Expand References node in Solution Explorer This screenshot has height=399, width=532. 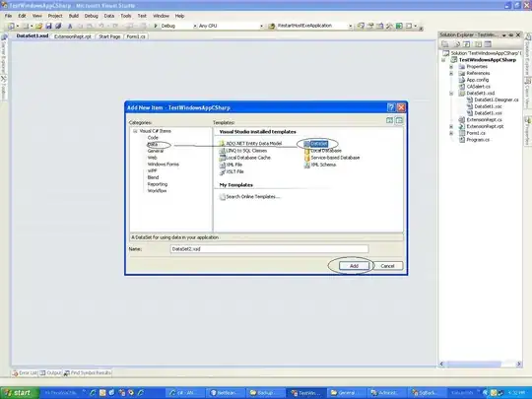tap(451, 73)
